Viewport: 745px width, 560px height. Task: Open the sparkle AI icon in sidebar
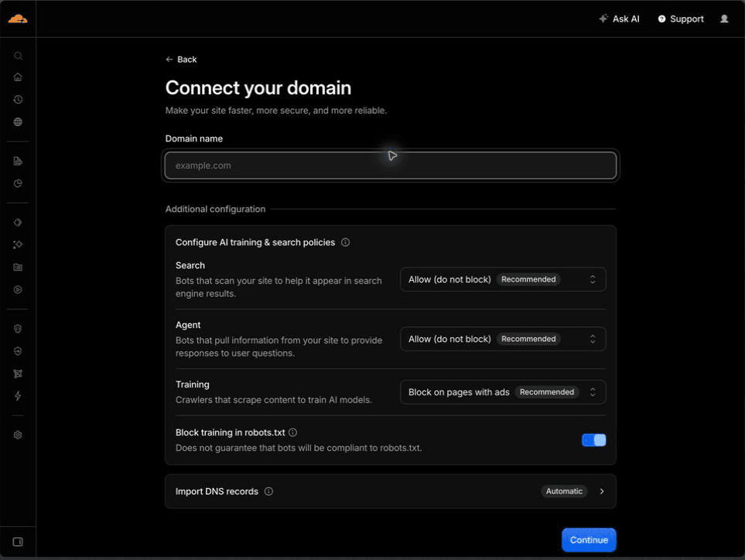pyautogui.click(x=18, y=244)
